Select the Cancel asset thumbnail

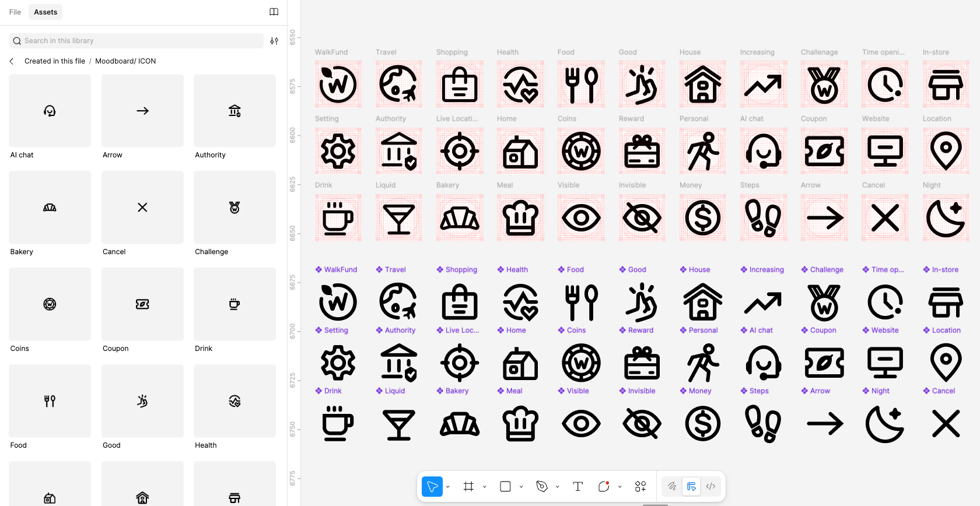coord(142,208)
